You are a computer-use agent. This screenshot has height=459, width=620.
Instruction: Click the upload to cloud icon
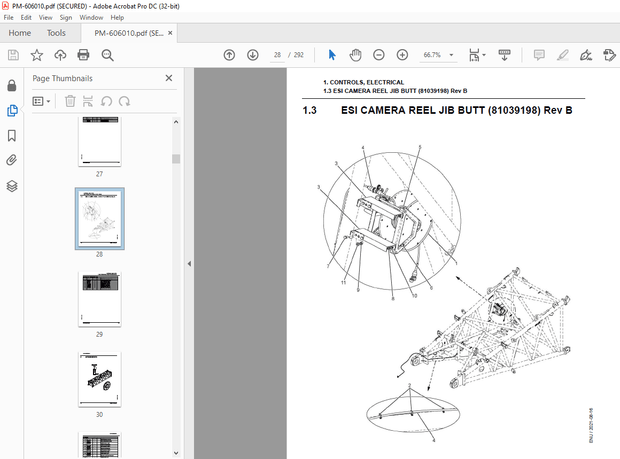click(x=60, y=55)
